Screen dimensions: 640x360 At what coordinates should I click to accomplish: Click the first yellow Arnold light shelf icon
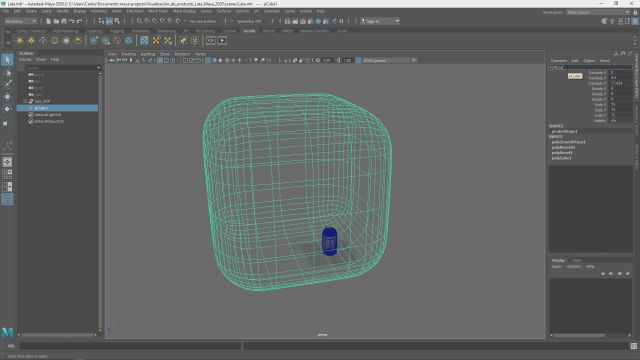tap(20, 40)
